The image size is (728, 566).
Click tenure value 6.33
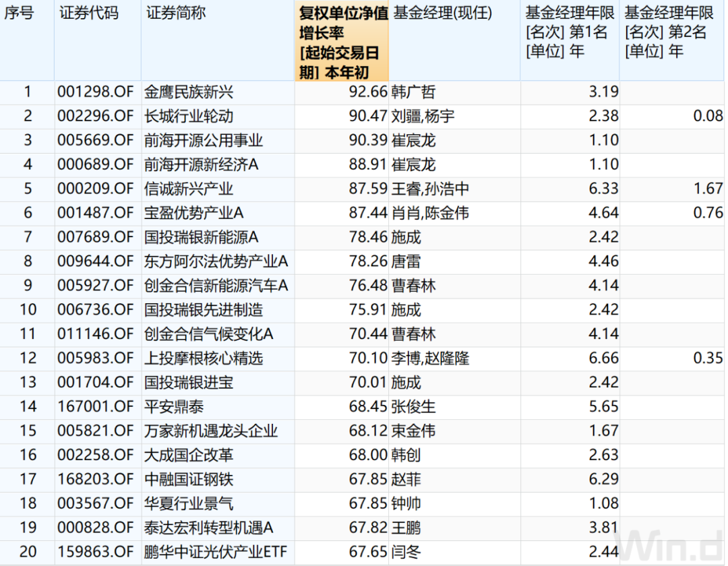[x=603, y=189]
